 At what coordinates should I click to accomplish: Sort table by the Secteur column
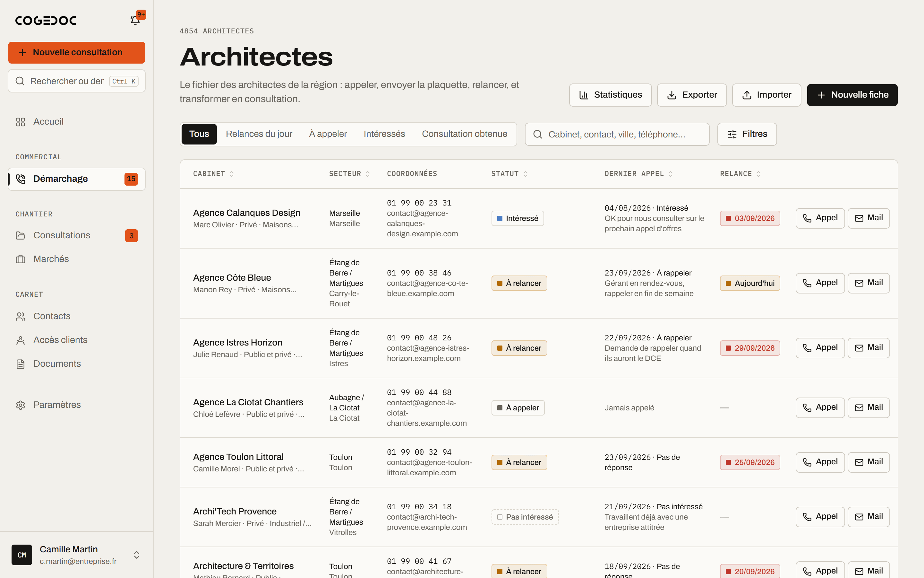tap(349, 174)
